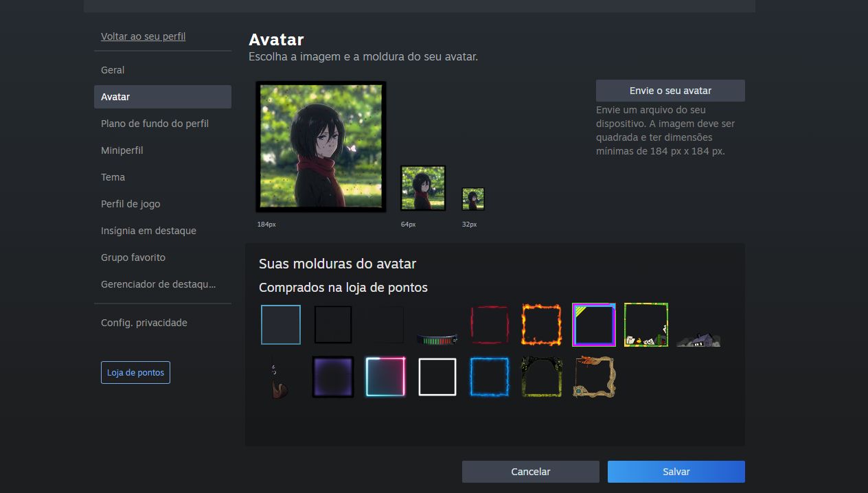Choose the dark green vine avatar frame
This screenshot has height=493, width=868.
542,377
